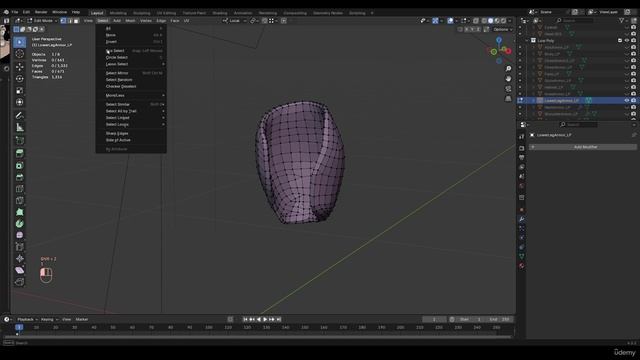Select the Rotate tool
Viewport: 640px width, 360px height.
click(20, 78)
